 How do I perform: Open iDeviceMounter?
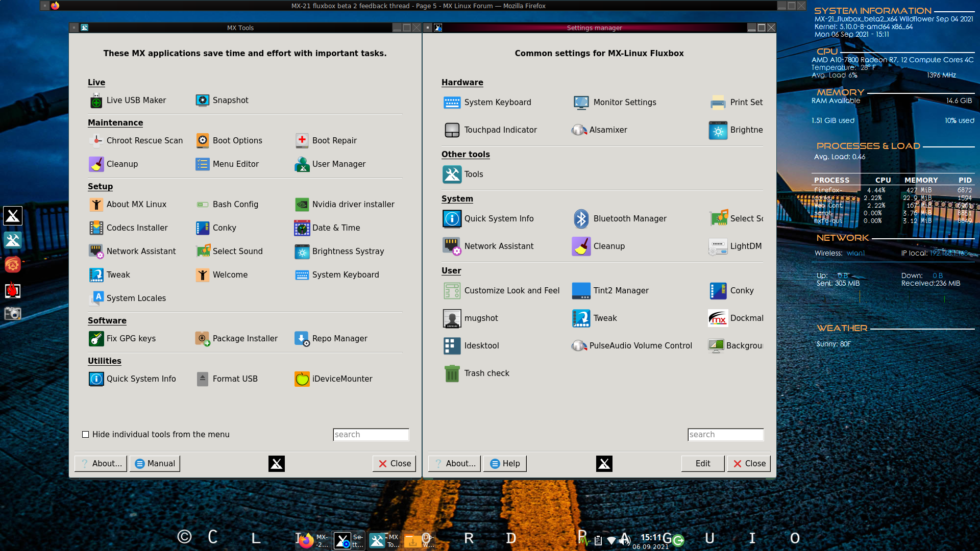pos(334,379)
